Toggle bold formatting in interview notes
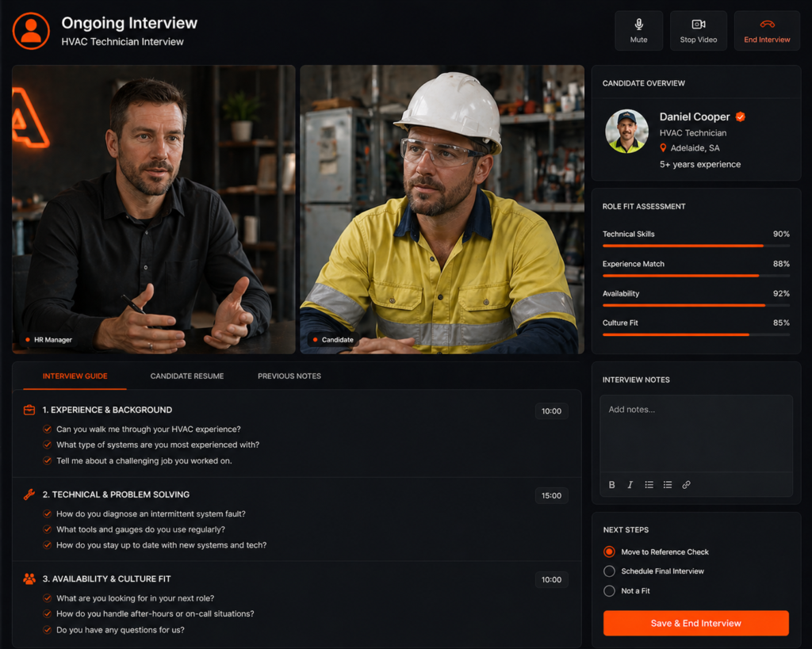Screen dimensions: 812x649 [x=611, y=485]
